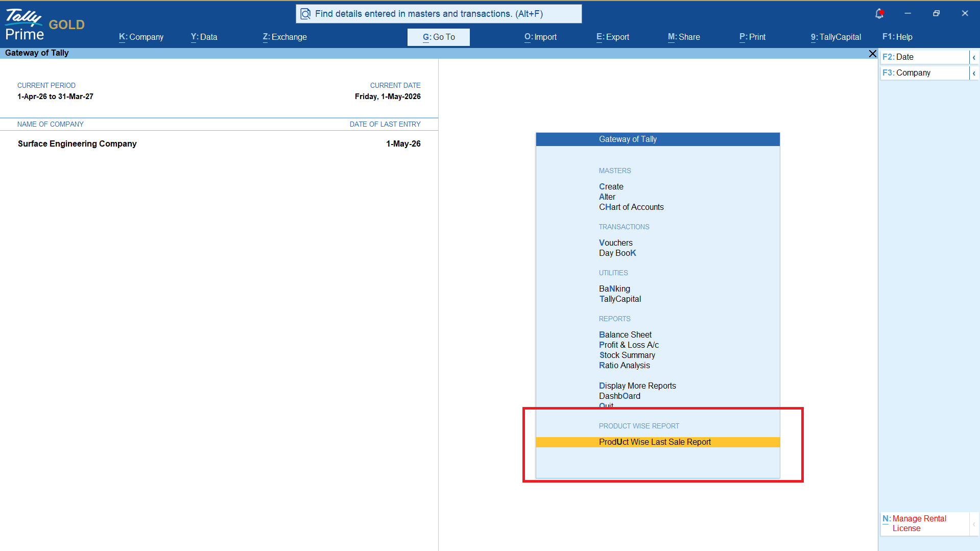Open the Balance Sheet report

click(625, 335)
